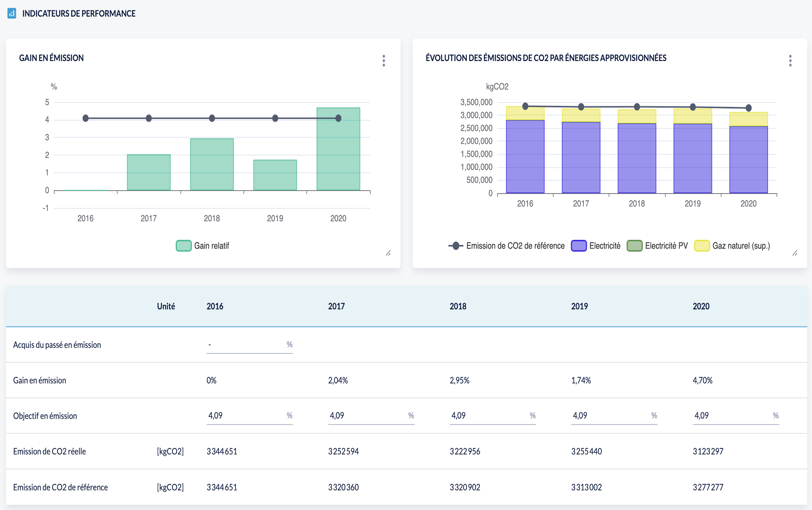Viewport: 812px width, 510px height.
Task: Click the performance indicators chart icon
Action: click(x=12, y=13)
